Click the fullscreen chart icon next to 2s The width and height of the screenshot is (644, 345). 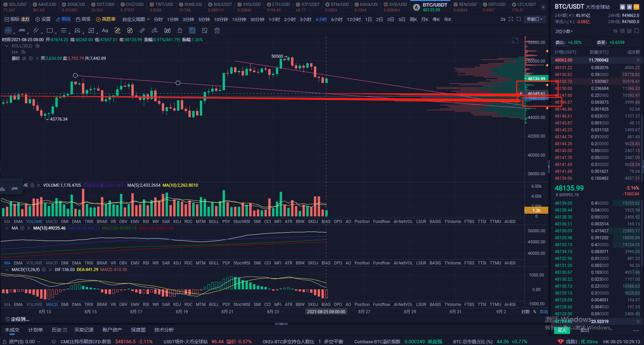[511, 19]
